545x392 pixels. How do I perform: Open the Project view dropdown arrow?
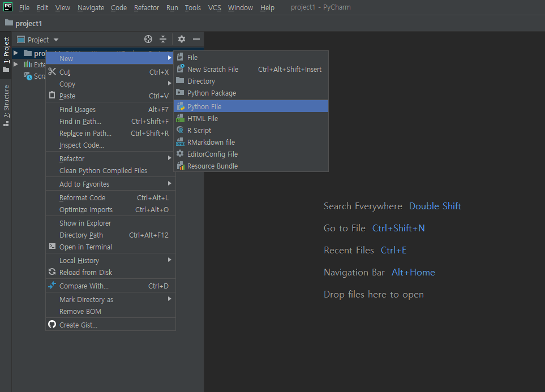point(56,40)
